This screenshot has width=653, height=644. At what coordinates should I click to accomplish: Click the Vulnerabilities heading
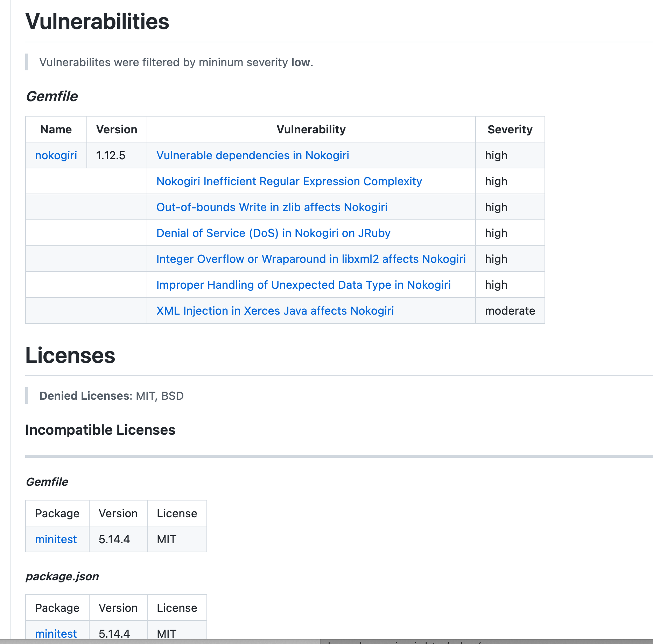point(97,22)
